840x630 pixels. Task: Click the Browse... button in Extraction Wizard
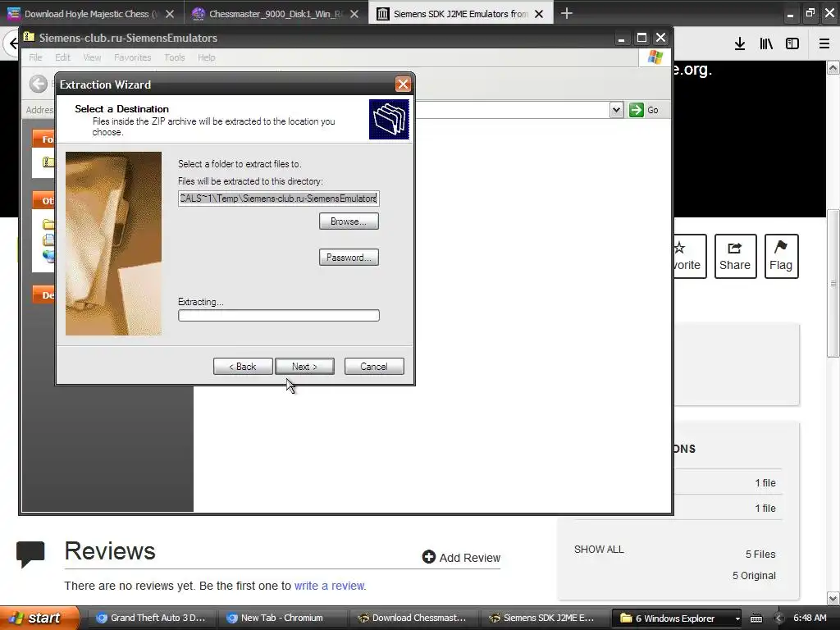point(349,221)
